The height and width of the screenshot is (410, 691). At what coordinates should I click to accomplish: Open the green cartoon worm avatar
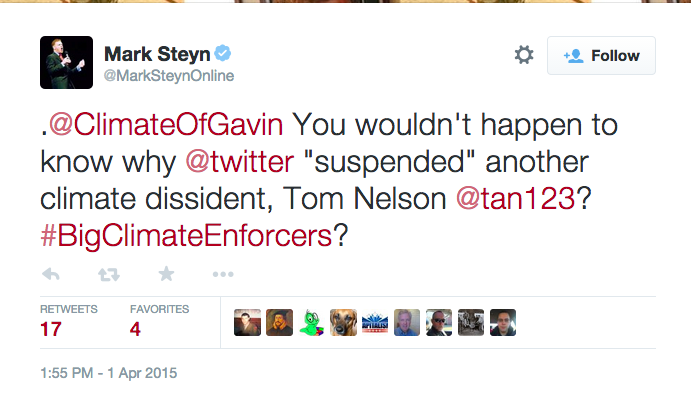click(x=312, y=322)
